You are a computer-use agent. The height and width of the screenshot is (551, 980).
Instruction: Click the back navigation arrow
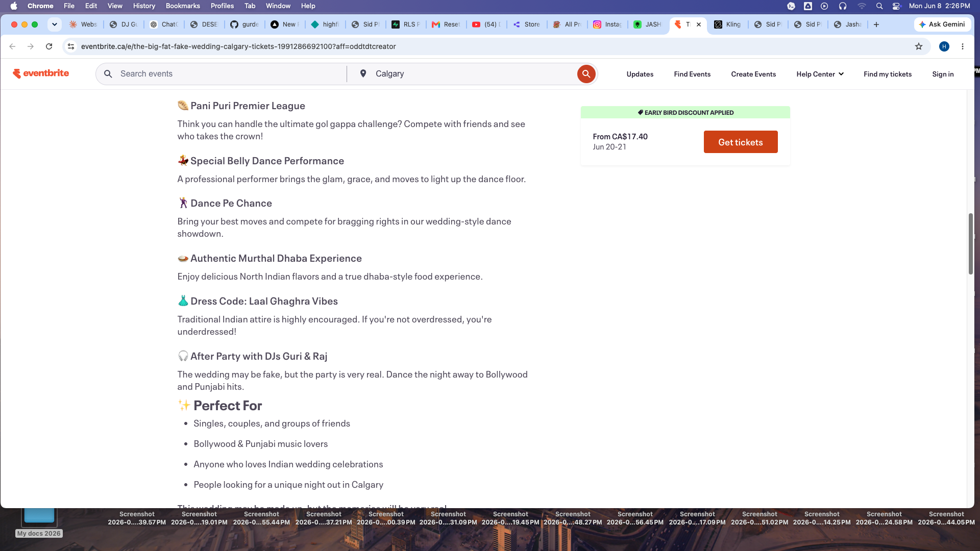(12, 46)
